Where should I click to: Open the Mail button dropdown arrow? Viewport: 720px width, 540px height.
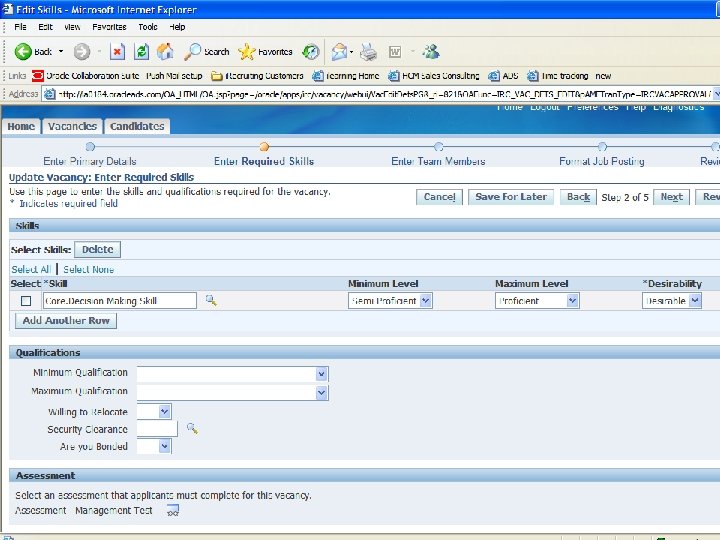[x=351, y=52]
